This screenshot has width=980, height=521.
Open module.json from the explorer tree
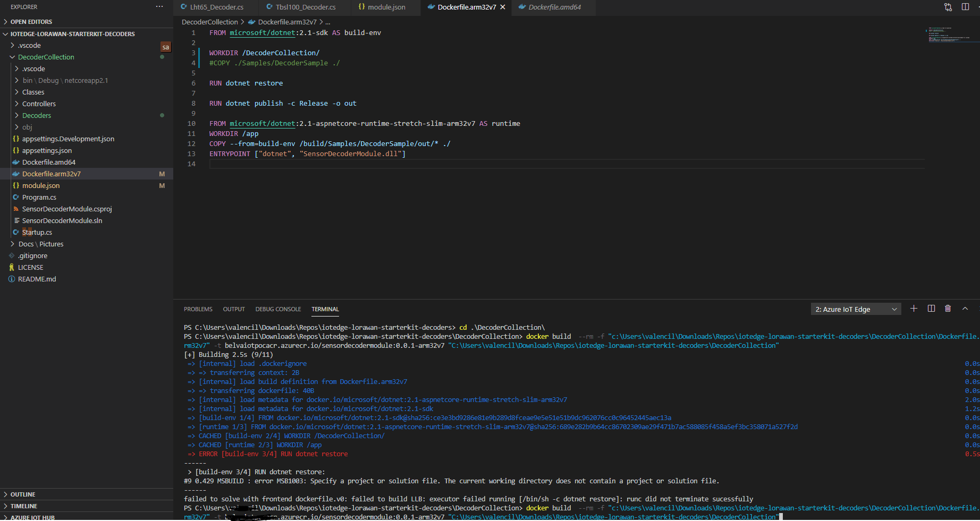coord(87,185)
